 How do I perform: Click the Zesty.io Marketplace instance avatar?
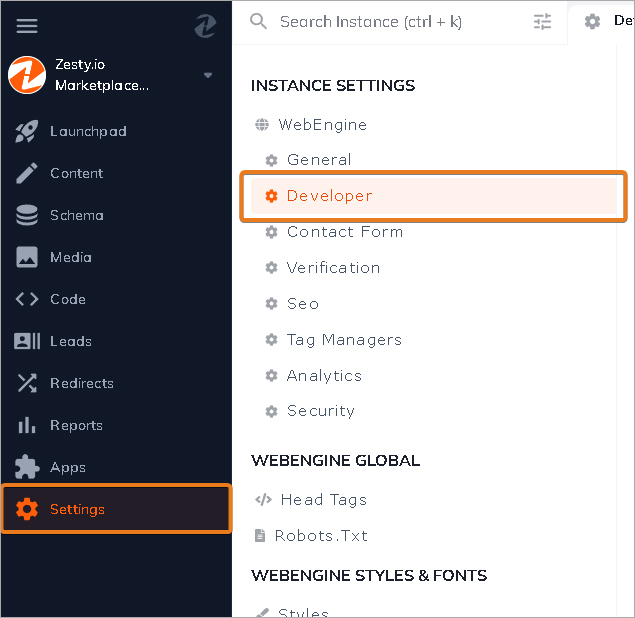point(27,75)
